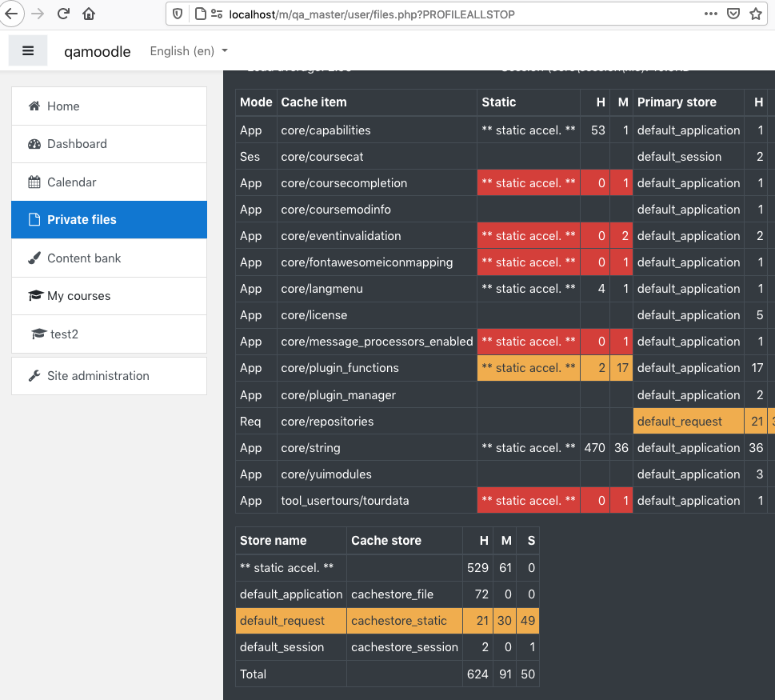Click the core/langmenu cell
This screenshot has height=700, width=775.
377,289
